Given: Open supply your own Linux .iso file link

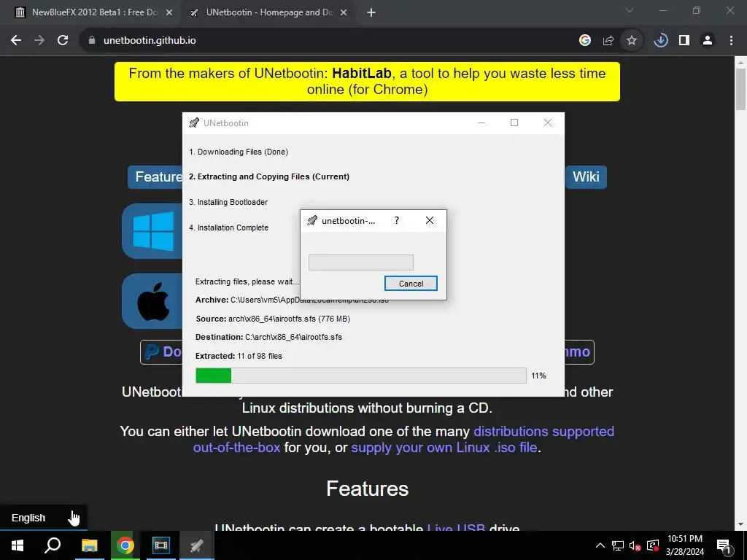Looking at the screenshot, I should [x=444, y=448].
